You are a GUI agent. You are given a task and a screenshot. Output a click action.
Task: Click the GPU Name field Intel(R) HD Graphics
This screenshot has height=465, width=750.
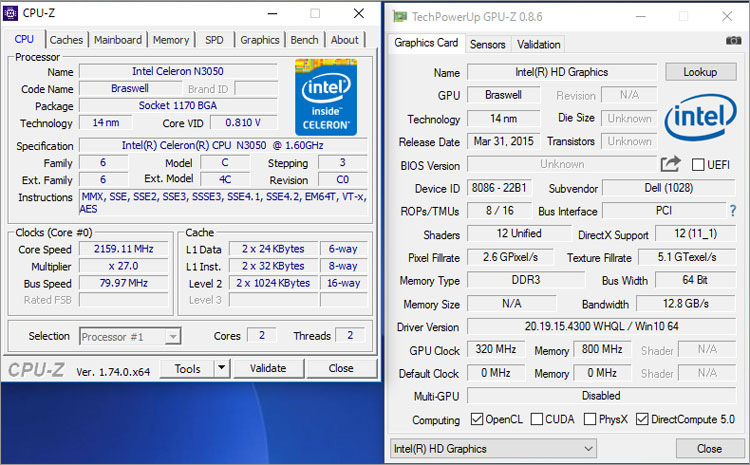click(562, 72)
